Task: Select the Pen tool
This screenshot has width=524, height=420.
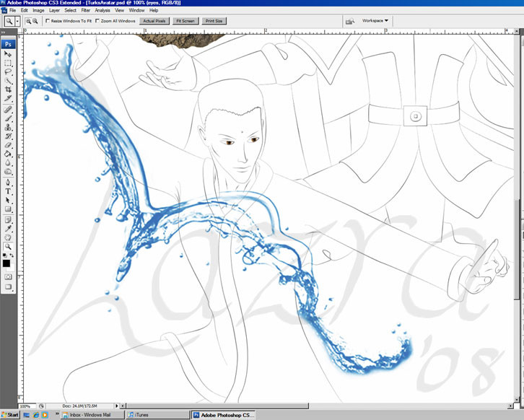Action: (8, 183)
